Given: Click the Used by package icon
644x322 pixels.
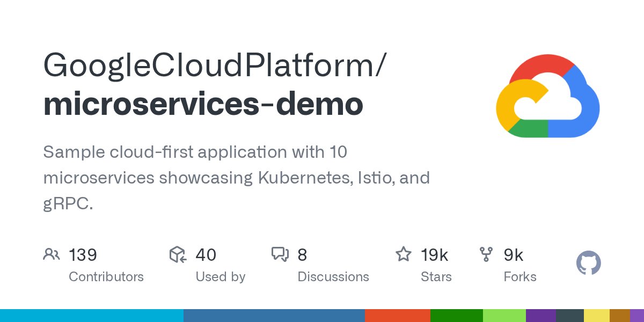Looking at the screenshot, I should pos(178,254).
